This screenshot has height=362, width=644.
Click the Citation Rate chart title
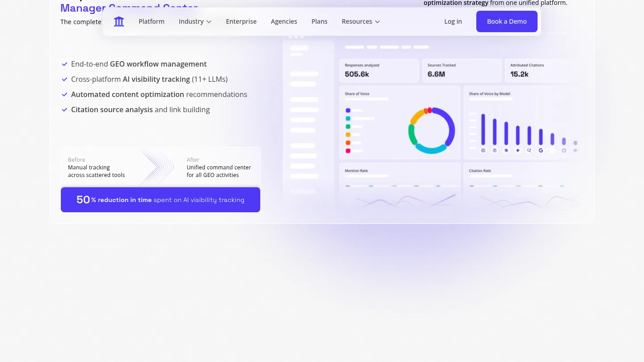pyautogui.click(x=480, y=171)
